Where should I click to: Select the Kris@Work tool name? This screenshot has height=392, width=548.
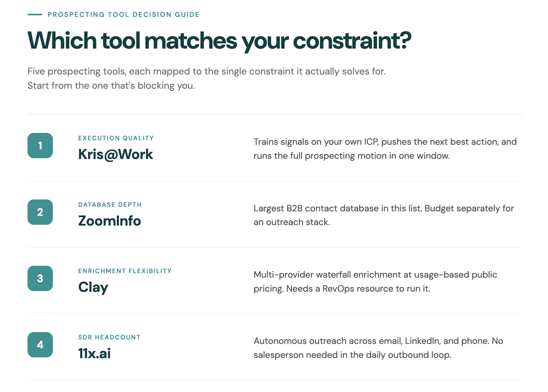pyautogui.click(x=115, y=154)
